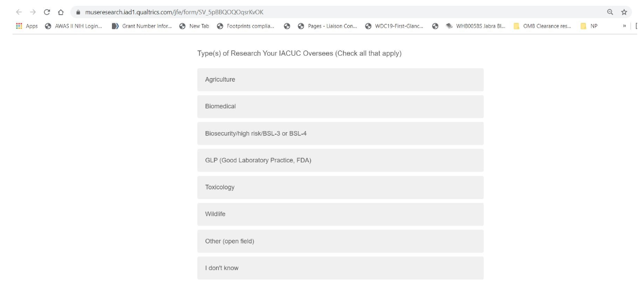Click the zoom magnifier icon in address bar
The width and height of the screenshot is (644, 295).
click(610, 12)
